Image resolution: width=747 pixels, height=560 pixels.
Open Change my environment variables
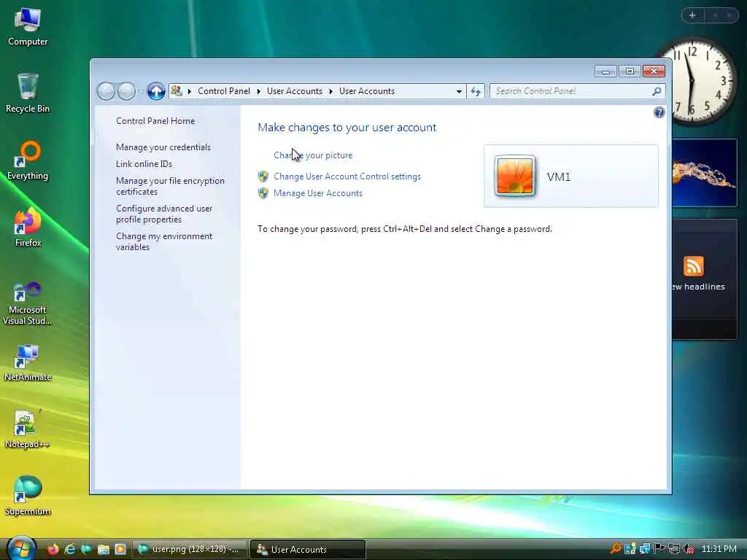point(164,241)
